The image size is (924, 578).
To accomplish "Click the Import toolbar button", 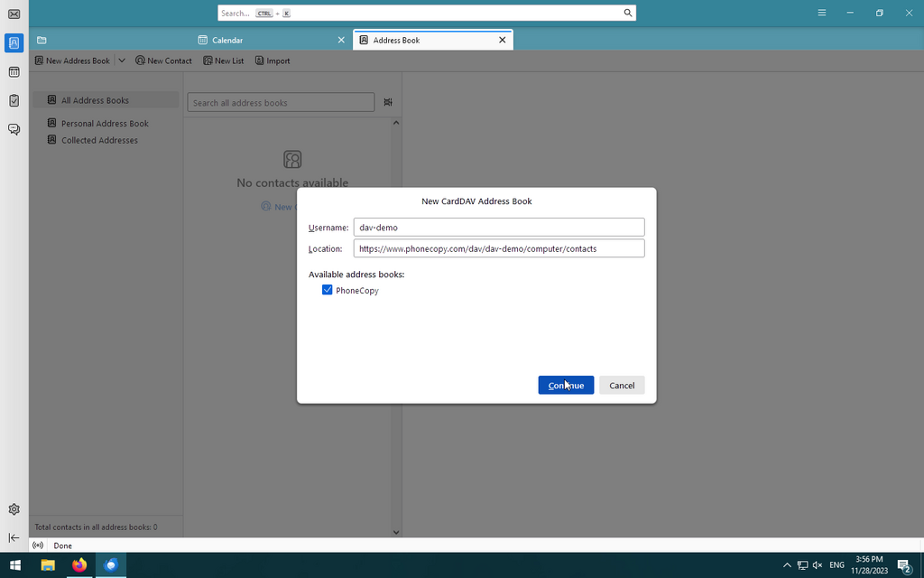I will [x=273, y=61].
